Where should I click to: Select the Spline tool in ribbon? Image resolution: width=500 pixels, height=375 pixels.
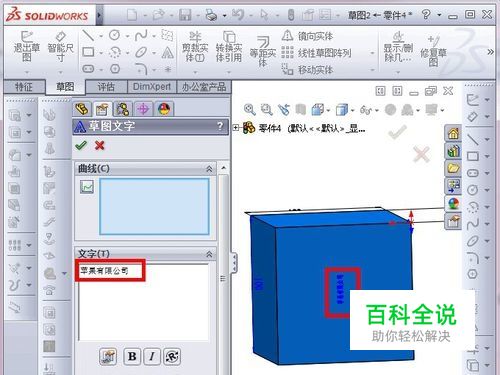[x=141, y=35]
